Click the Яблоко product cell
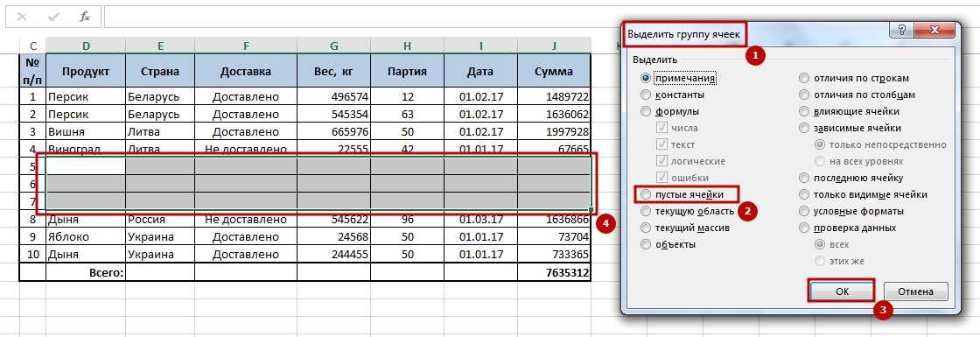The height and width of the screenshot is (337, 980). tap(86, 237)
